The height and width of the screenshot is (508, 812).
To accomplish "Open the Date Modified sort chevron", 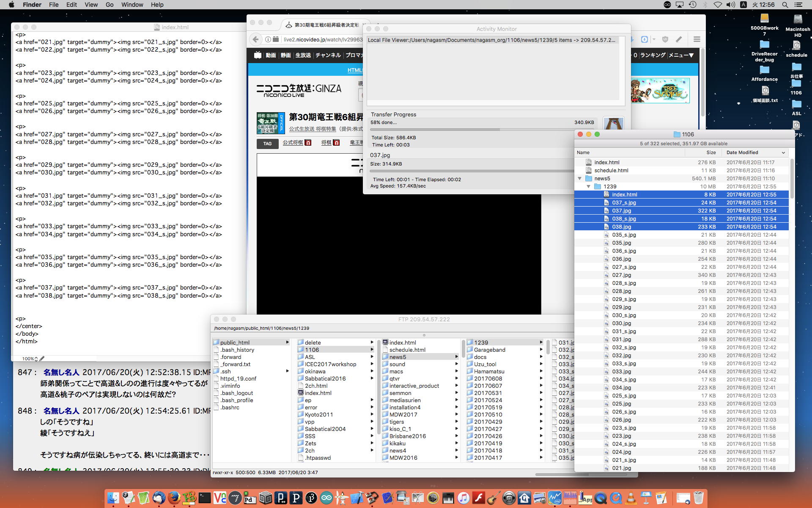I will 783,152.
